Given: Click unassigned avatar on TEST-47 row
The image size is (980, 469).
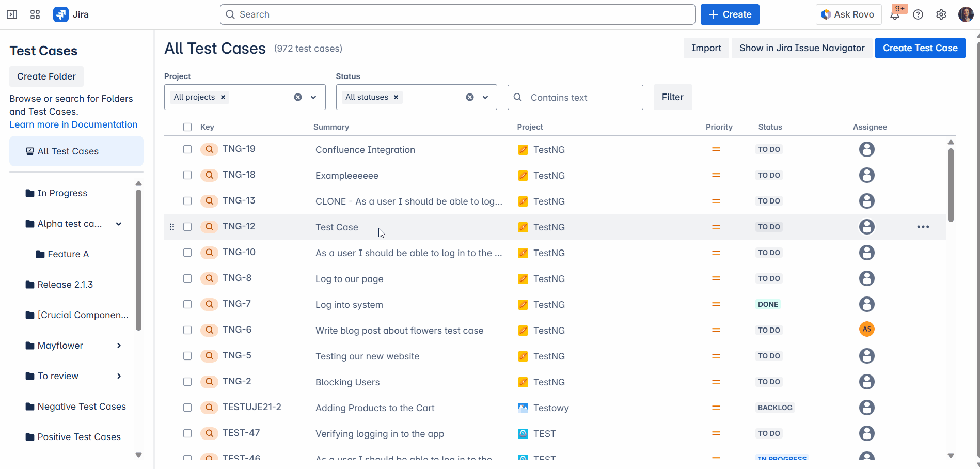Looking at the screenshot, I should 867,433.
